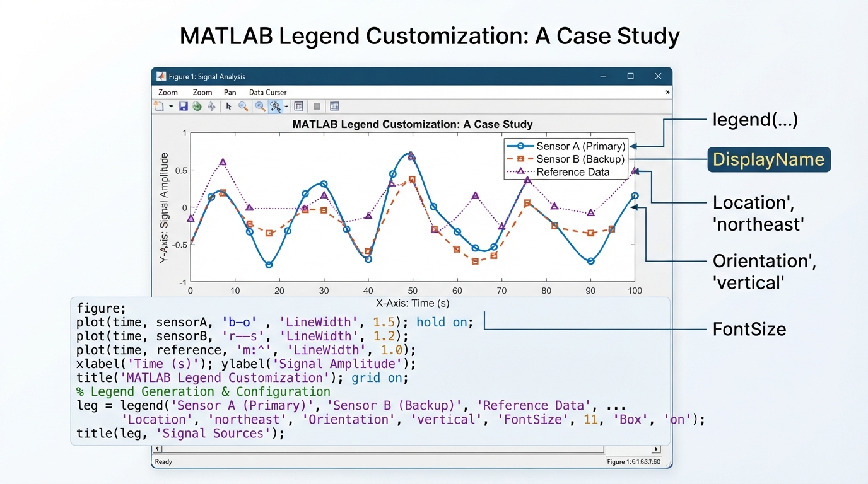This screenshot has width=868, height=484.
Task: Click the New Figure toolbar icon
Action: pos(159,107)
